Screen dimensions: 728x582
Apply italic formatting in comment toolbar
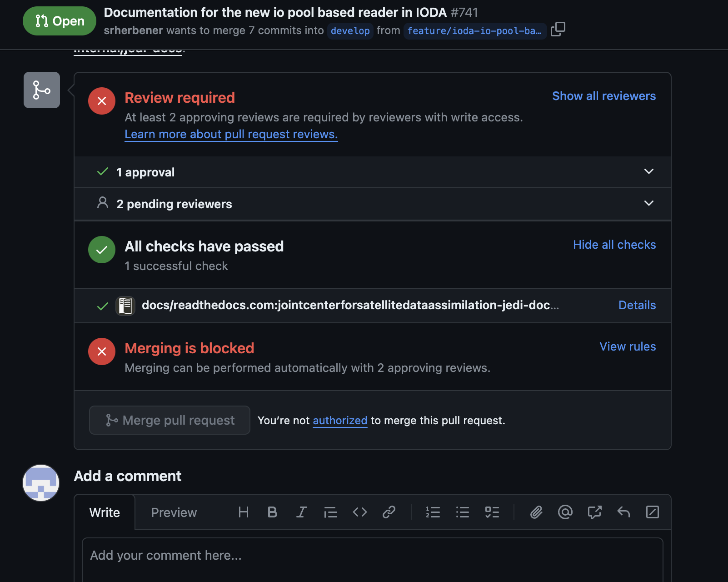pos(301,512)
